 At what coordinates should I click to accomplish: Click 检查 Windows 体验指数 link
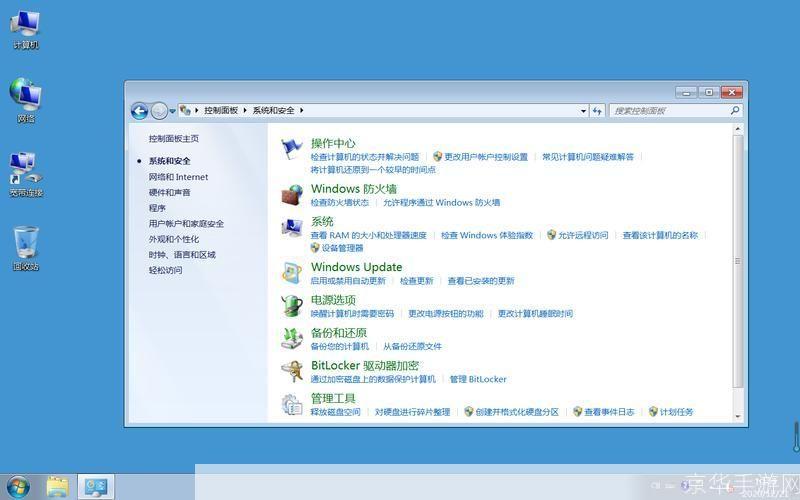coord(487,235)
